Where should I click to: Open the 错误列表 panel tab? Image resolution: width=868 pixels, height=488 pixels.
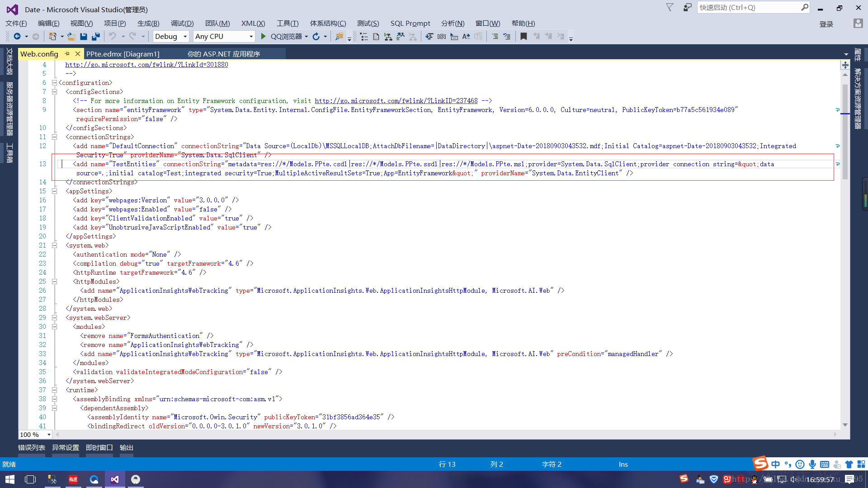click(x=32, y=447)
